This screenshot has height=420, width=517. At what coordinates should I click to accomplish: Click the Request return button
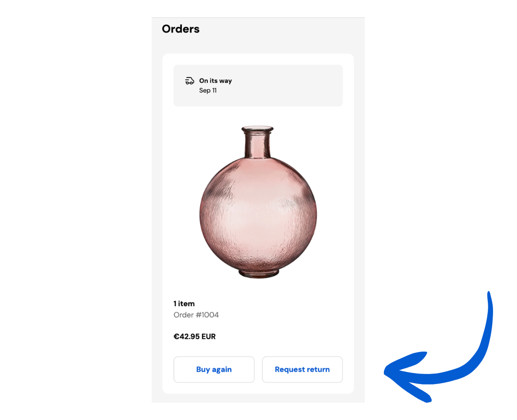point(302,369)
